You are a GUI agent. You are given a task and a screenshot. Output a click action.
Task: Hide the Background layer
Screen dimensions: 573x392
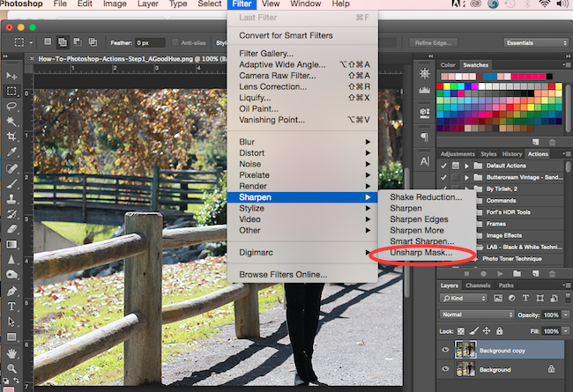click(445, 369)
